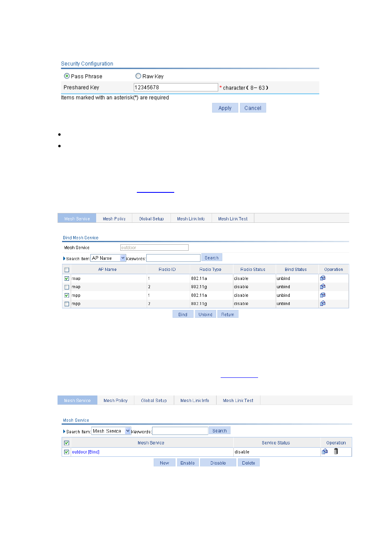
Task: Click edit icon for outdoor mesh service
Action: click(x=325, y=451)
